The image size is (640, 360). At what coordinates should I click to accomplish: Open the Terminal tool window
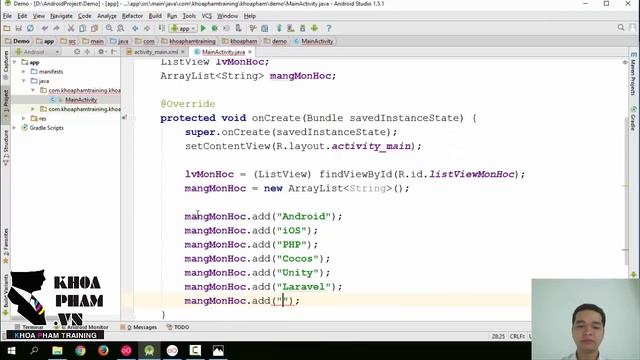[29, 327]
